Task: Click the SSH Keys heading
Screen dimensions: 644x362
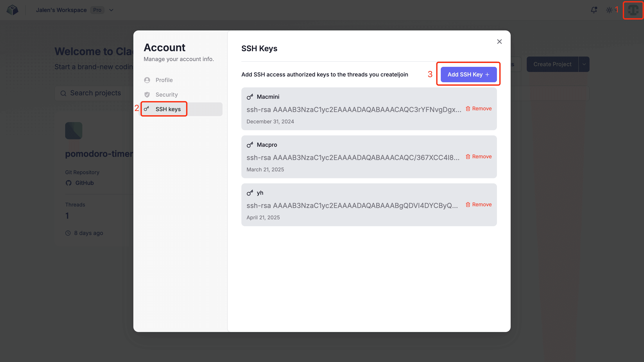Action: click(x=259, y=48)
